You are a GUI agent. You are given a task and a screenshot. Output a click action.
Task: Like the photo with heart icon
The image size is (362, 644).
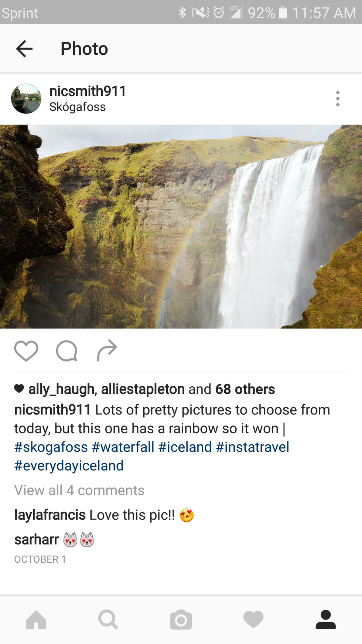[26, 350]
